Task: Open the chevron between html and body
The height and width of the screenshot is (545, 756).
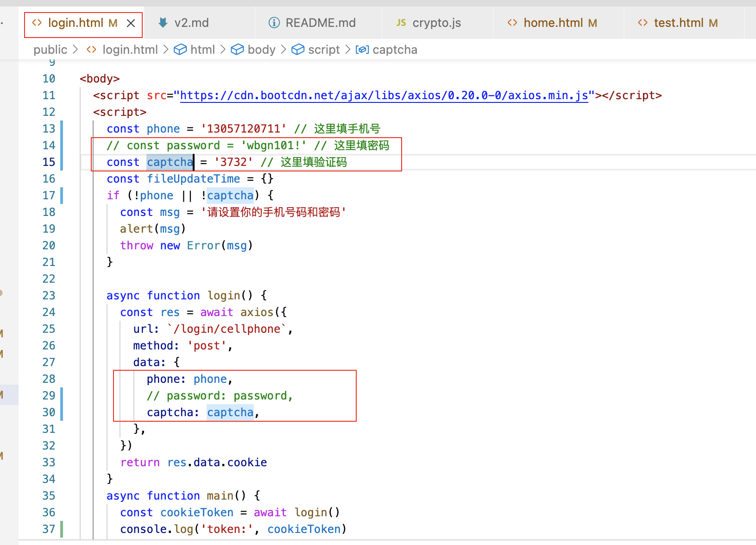Action: point(222,50)
